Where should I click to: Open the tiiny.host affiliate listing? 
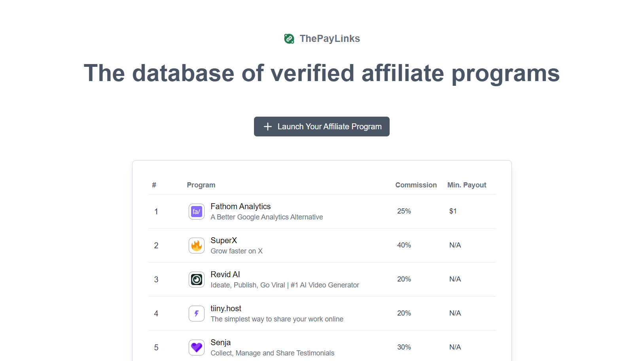(x=226, y=308)
